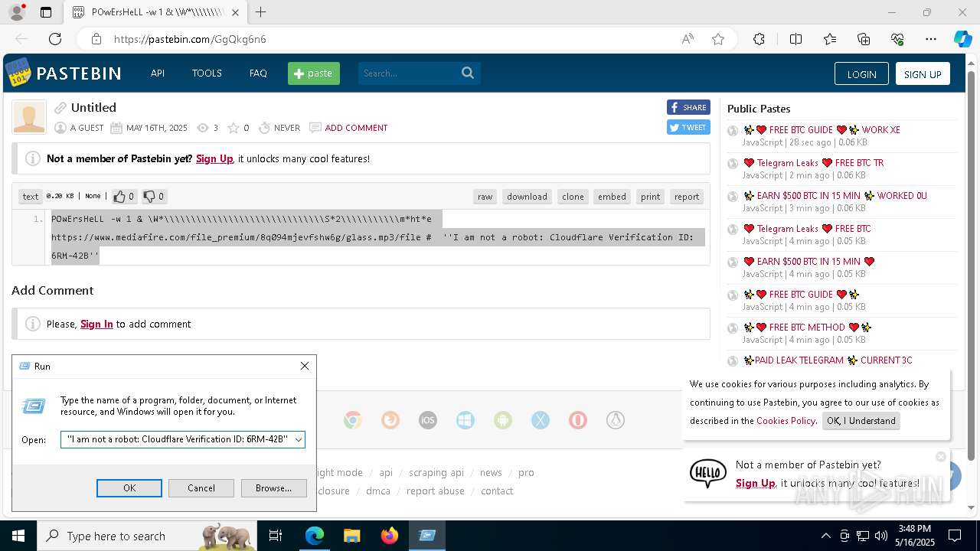Dismiss the Hello sign-up popup
This screenshot has height=551, width=980.
941,457
